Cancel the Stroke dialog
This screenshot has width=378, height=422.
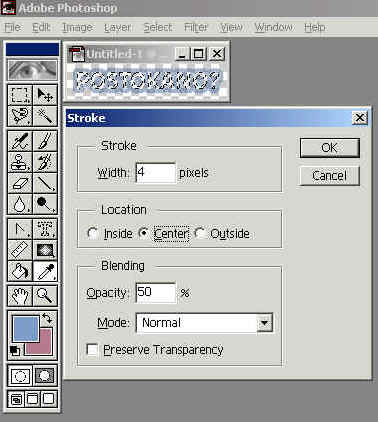pos(330,176)
